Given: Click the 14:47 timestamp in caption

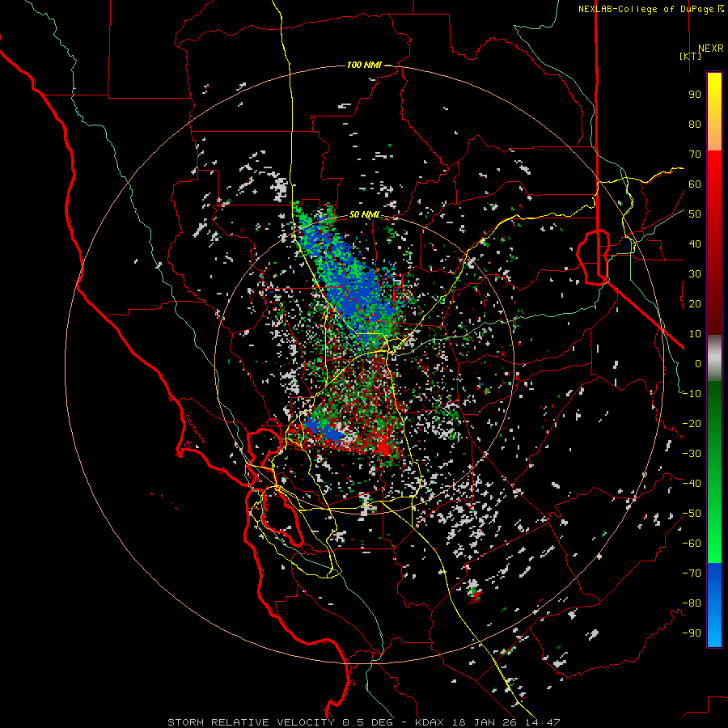Looking at the screenshot, I should point(544,722).
